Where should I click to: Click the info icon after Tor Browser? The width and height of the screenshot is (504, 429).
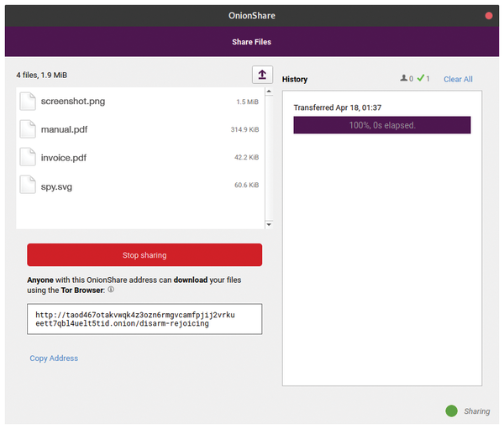(x=111, y=290)
